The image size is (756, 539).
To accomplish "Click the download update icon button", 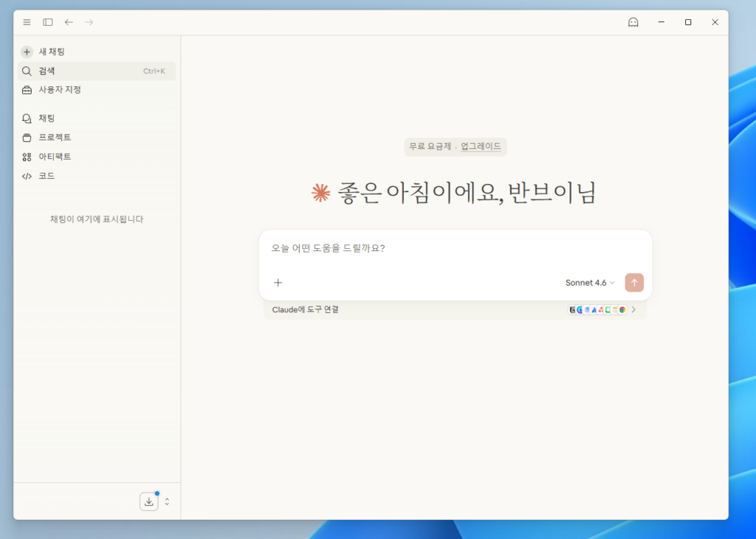I will [149, 502].
